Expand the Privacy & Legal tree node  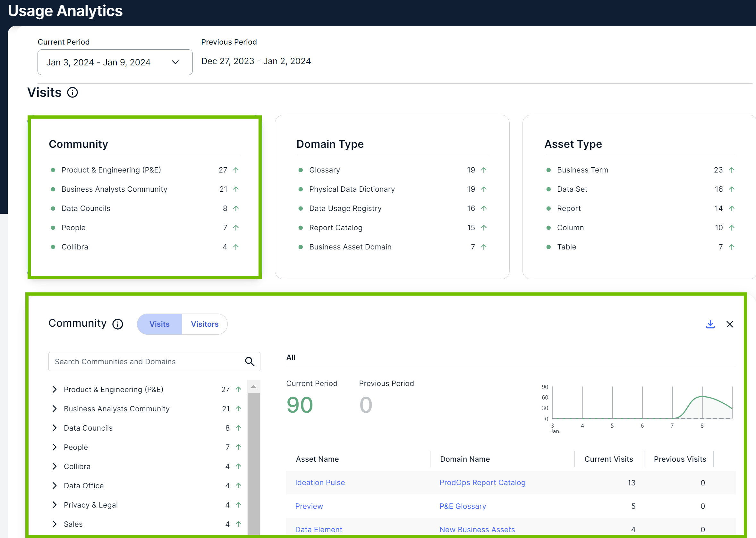(54, 505)
